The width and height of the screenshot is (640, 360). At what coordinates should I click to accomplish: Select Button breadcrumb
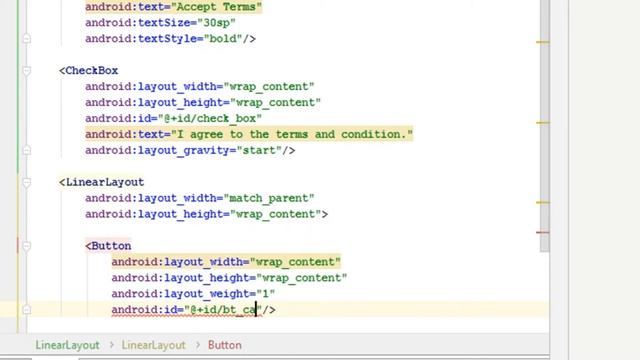[224, 345]
